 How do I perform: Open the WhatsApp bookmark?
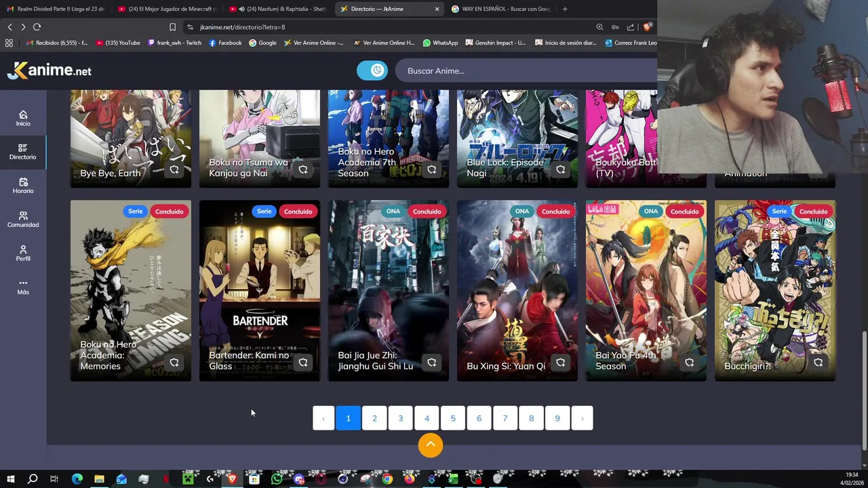coord(440,43)
